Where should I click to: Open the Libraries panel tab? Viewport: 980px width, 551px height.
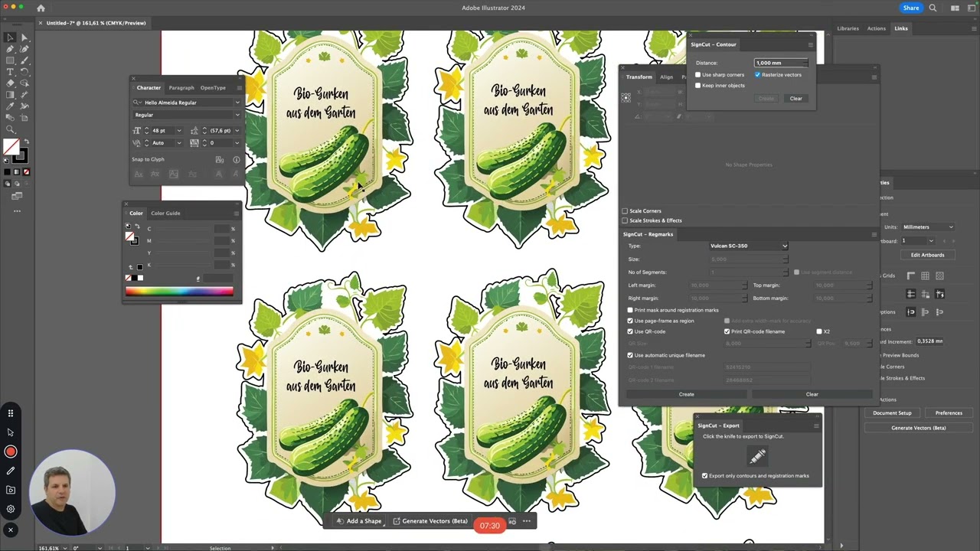tap(848, 28)
